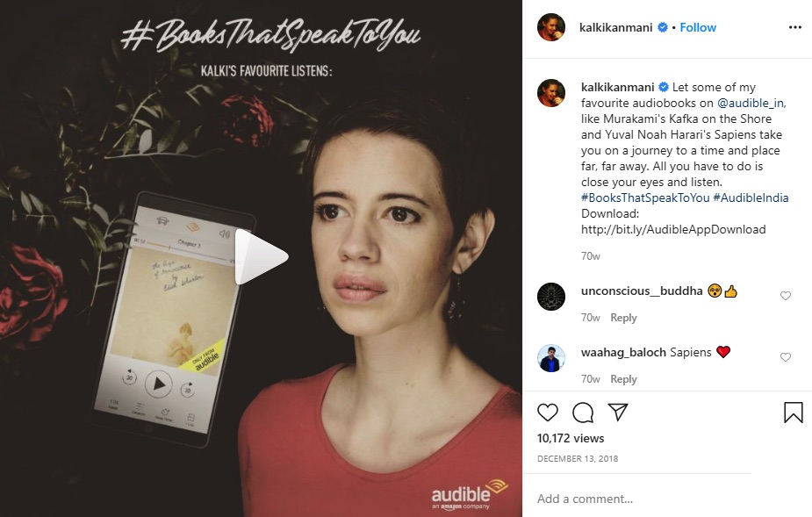Like waahag_baloch's comment

(x=786, y=357)
